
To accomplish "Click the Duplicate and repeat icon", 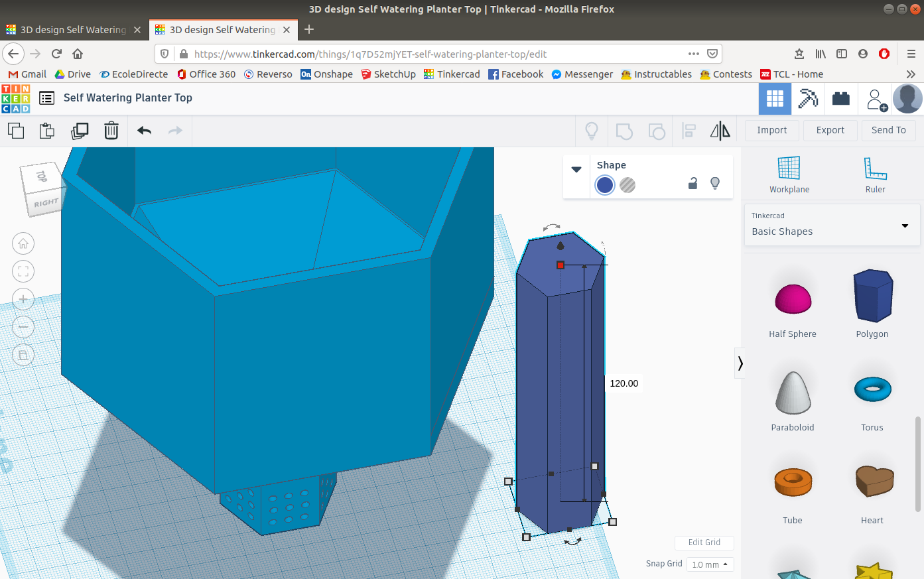I will pyautogui.click(x=80, y=131).
